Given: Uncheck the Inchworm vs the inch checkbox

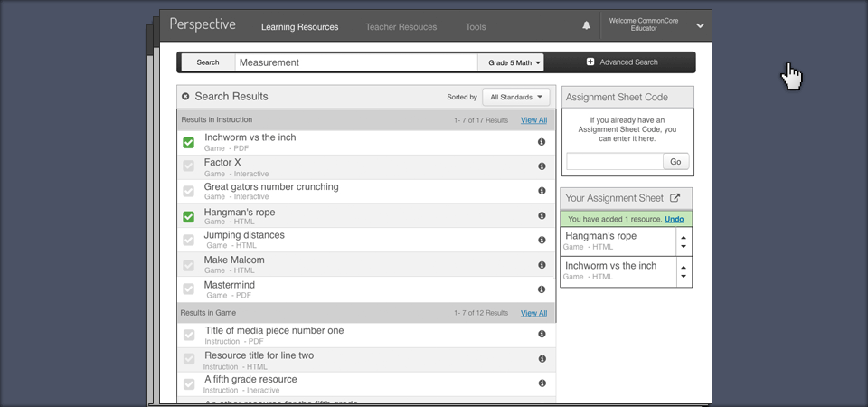Looking at the screenshot, I should pyautogui.click(x=189, y=143).
